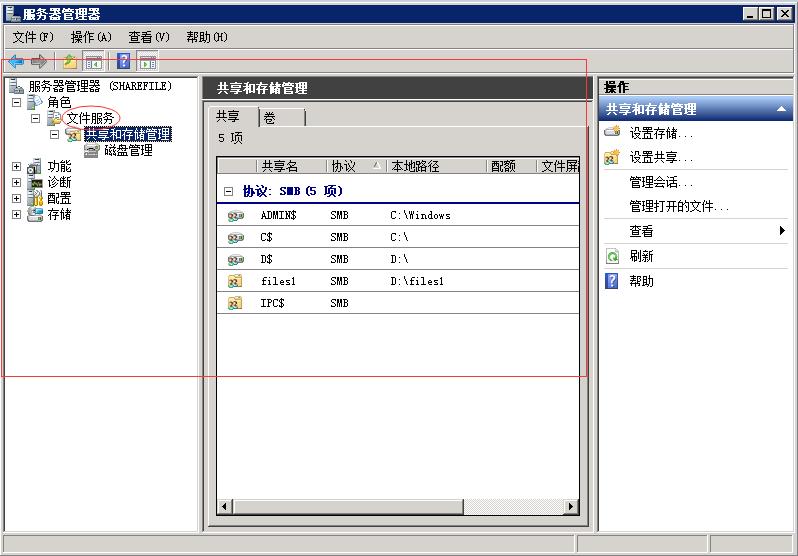798x556 pixels.
Task: Collapse the 共享和存储管理 tree node
Action: point(54,134)
